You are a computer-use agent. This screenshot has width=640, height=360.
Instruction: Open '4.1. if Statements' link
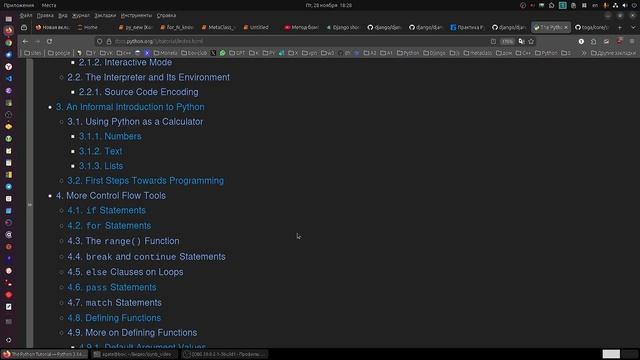(x=107, y=210)
